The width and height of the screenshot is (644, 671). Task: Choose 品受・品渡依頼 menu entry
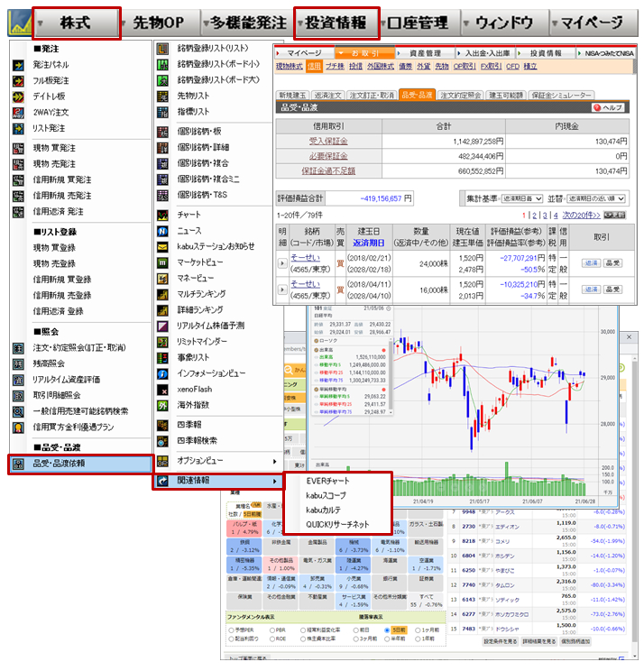coord(81,464)
